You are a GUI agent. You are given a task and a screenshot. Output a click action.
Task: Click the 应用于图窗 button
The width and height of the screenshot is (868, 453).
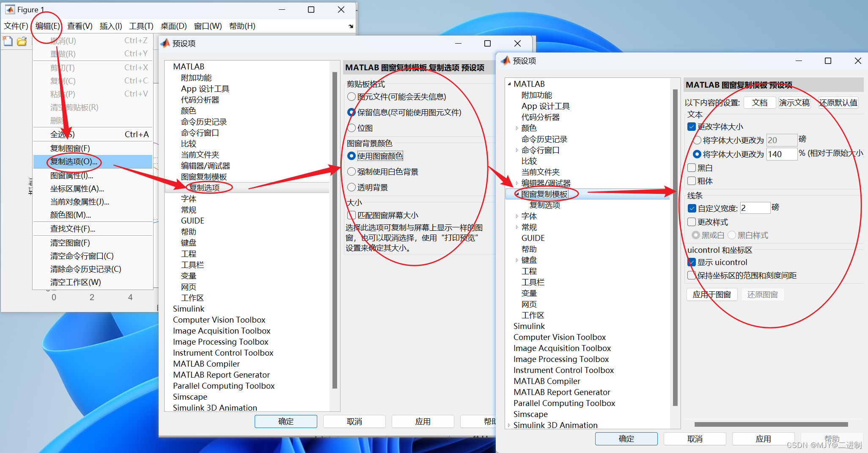point(712,294)
